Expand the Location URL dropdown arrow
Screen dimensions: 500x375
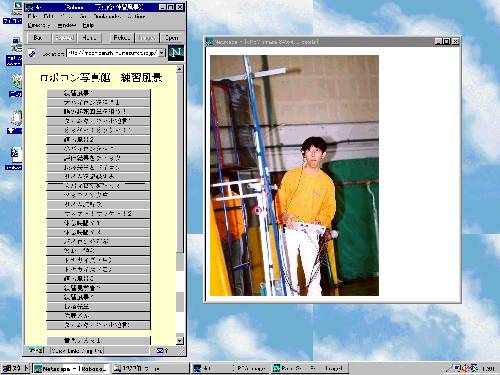click(x=162, y=53)
